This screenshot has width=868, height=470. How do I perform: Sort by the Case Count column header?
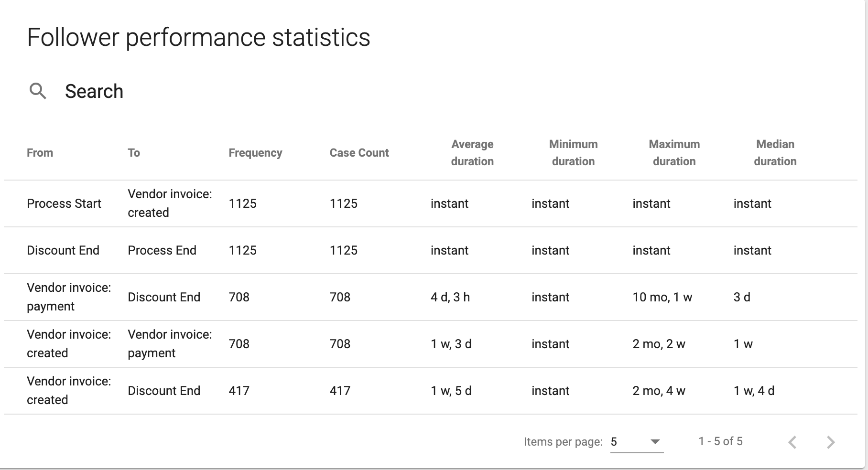pyautogui.click(x=359, y=153)
